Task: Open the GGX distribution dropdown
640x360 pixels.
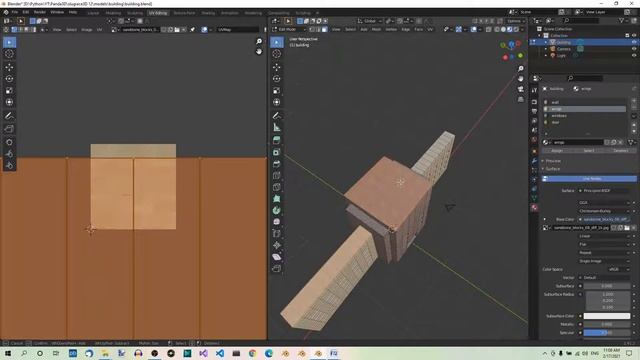Action: click(604, 202)
